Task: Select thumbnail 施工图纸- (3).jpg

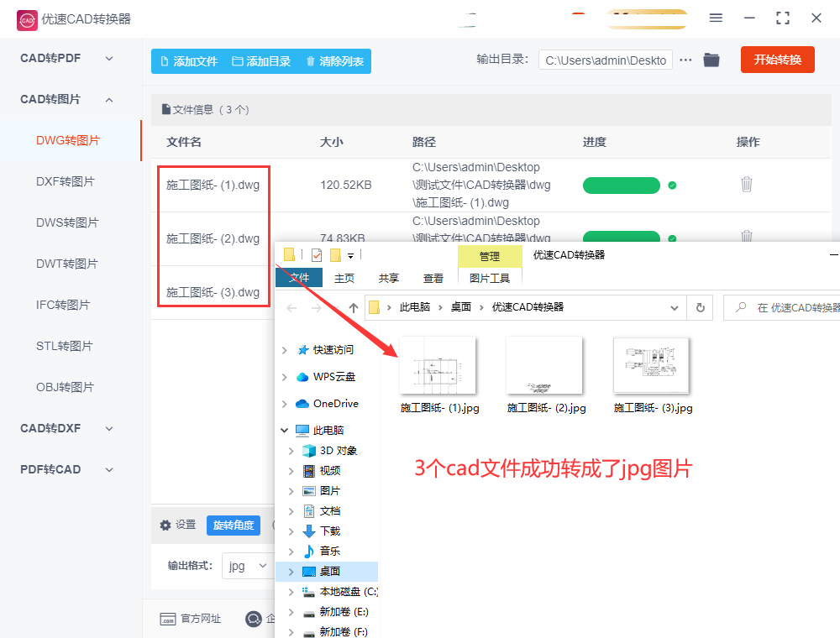Action: (651, 365)
